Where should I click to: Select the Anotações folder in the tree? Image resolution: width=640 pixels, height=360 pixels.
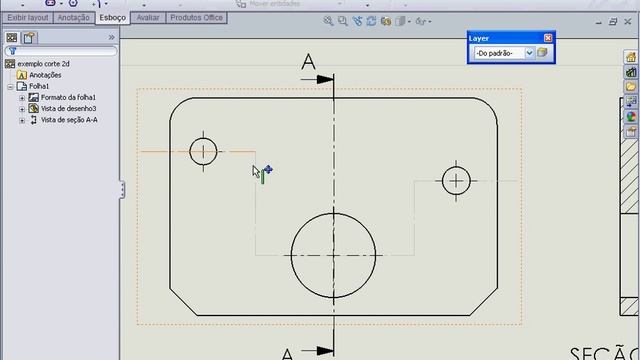(45, 75)
